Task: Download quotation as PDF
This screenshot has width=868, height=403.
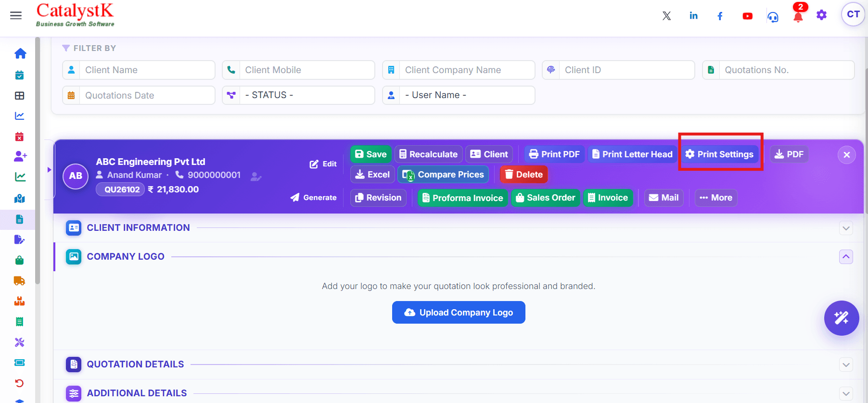Action: [789, 154]
